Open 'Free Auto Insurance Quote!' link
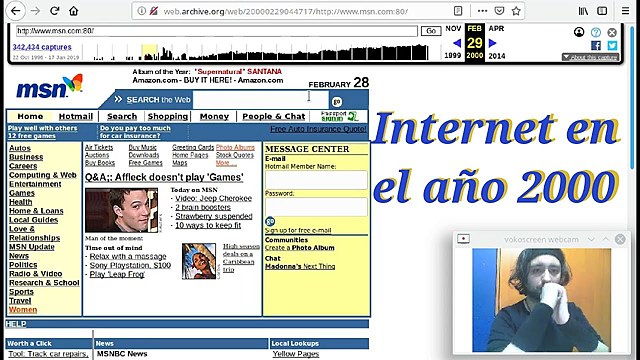Viewport: 640px width, 360px height. point(318,129)
